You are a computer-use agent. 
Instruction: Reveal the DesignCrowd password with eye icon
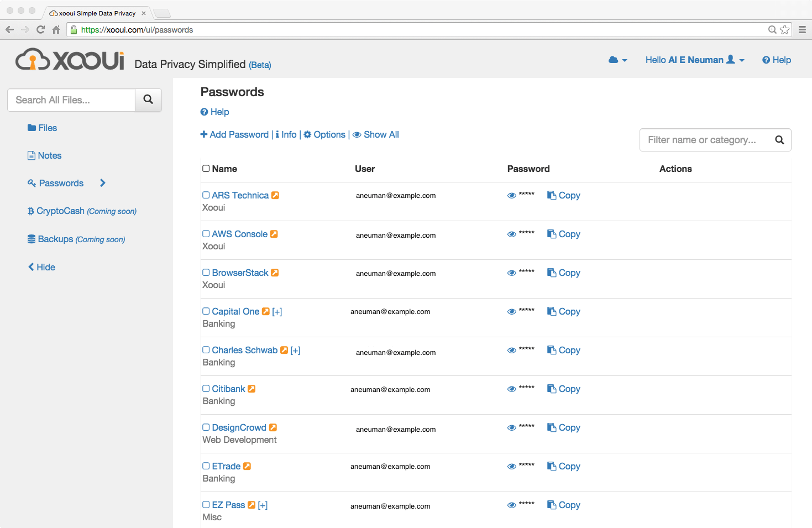[x=512, y=428]
